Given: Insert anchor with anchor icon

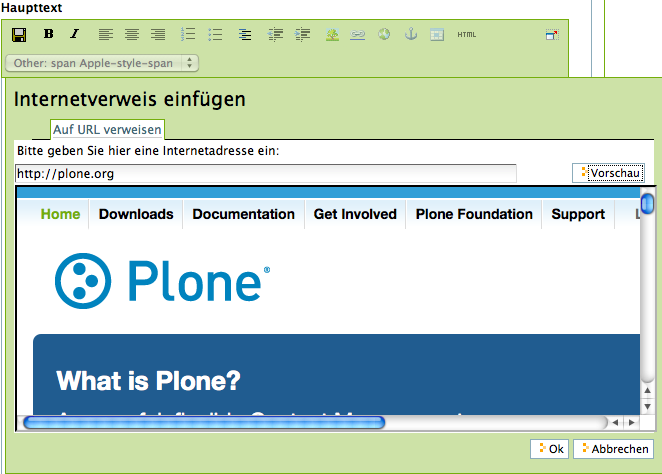Looking at the screenshot, I should click(411, 34).
